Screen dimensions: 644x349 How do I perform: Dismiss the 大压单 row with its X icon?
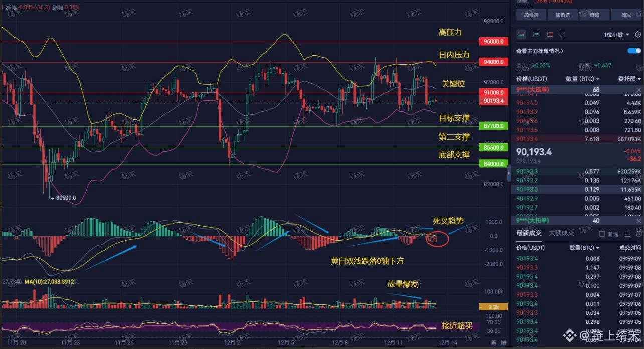638,90
